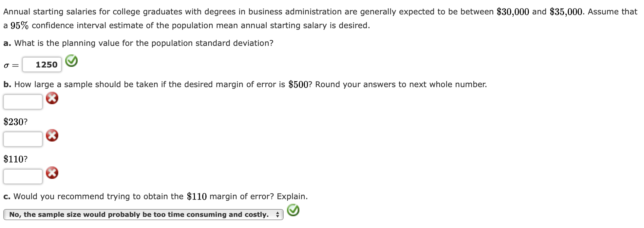The width and height of the screenshot is (644, 228).
Task: Highlight the $230 question text
Action: coord(15,122)
